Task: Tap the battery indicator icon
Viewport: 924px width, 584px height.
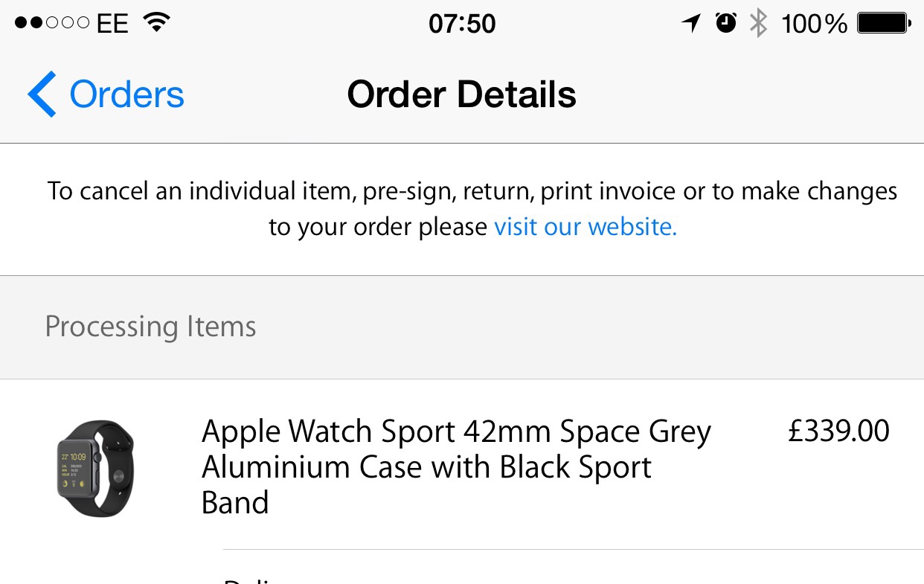Action: pos(884,23)
